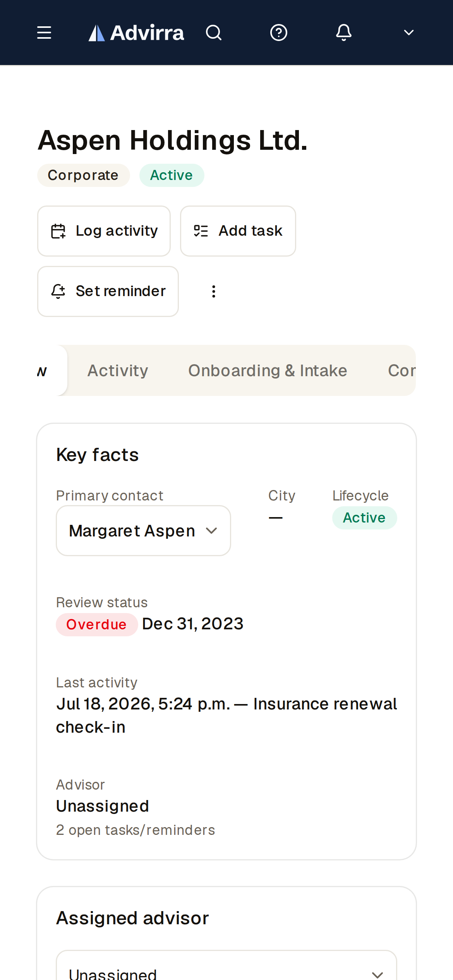The width and height of the screenshot is (453, 980).
Task: Open the Assigned advisor Unassigned dropdown
Action: 226,965
